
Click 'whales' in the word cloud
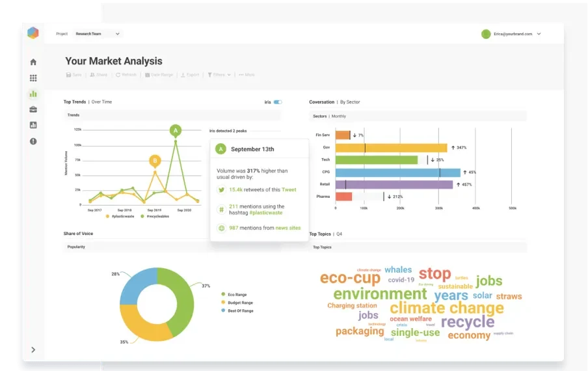click(398, 269)
